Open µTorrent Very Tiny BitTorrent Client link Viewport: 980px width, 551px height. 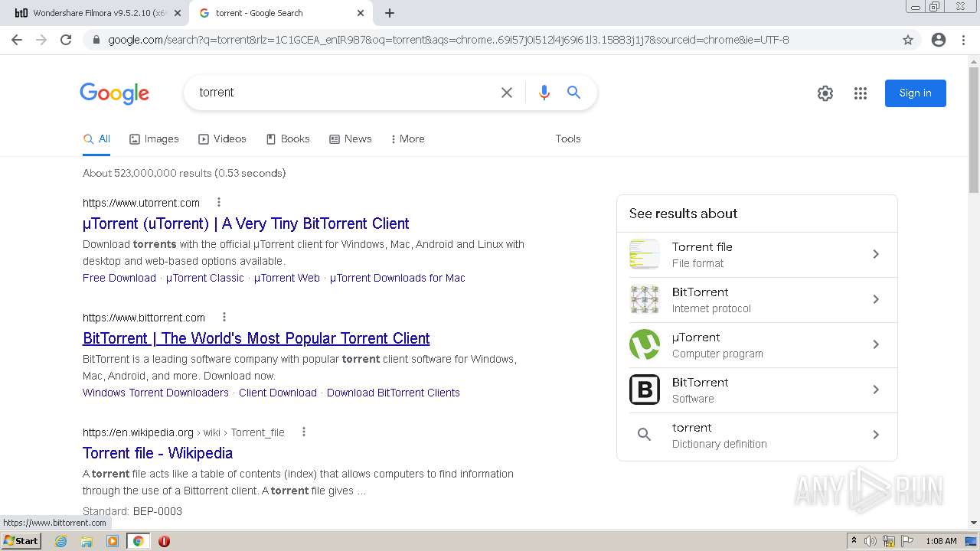(246, 223)
